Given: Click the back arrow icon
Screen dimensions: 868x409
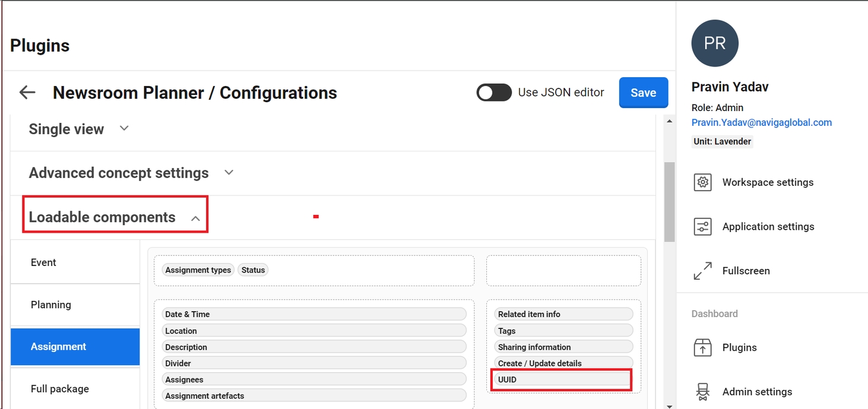Looking at the screenshot, I should pyautogui.click(x=27, y=93).
